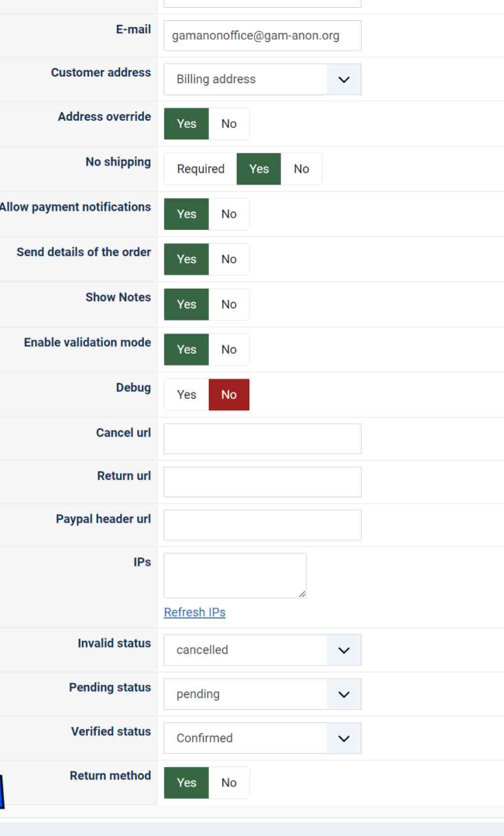Image resolution: width=504 pixels, height=836 pixels.
Task: Open the Pending status dropdown
Action: pyautogui.click(x=262, y=694)
